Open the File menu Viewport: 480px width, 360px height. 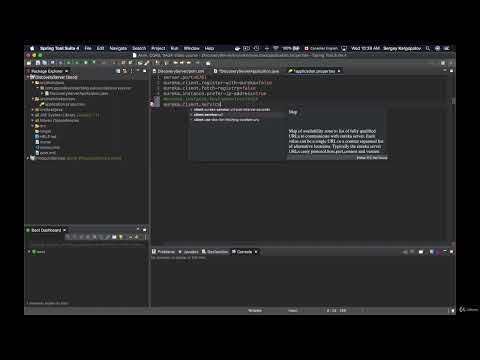pyautogui.click(x=88, y=48)
